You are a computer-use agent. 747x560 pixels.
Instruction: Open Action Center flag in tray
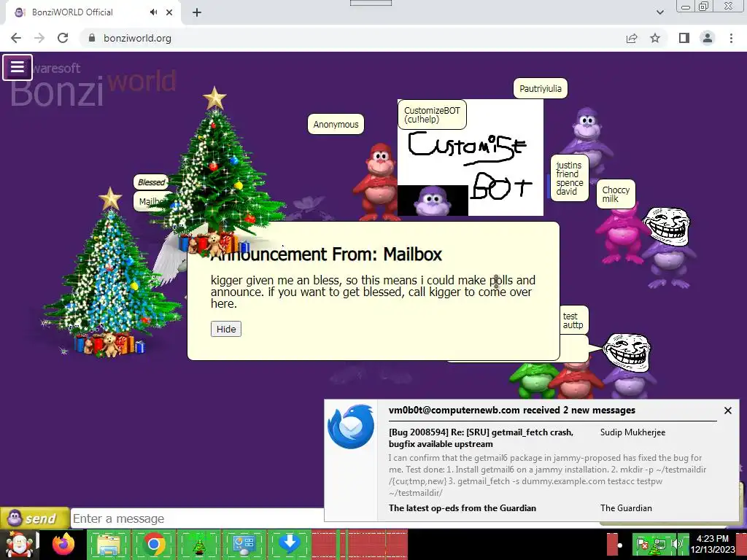click(x=643, y=544)
